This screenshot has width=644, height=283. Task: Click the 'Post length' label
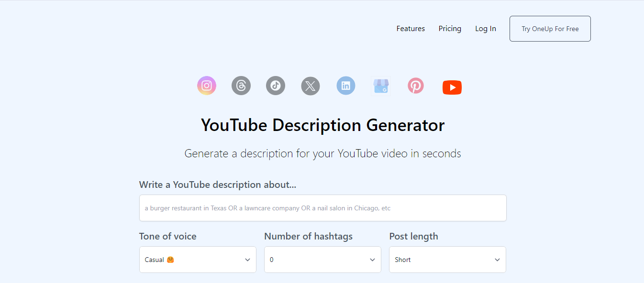[x=414, y=236]
